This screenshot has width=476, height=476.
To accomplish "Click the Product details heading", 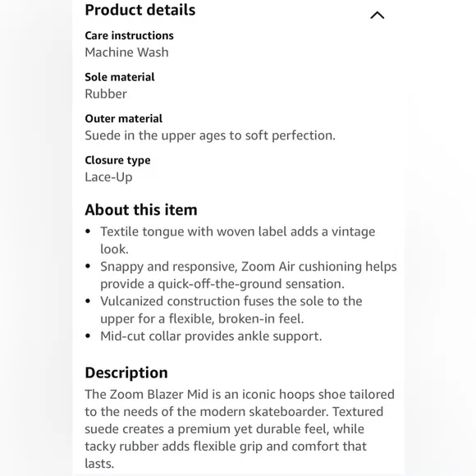I will pos(140,10).
